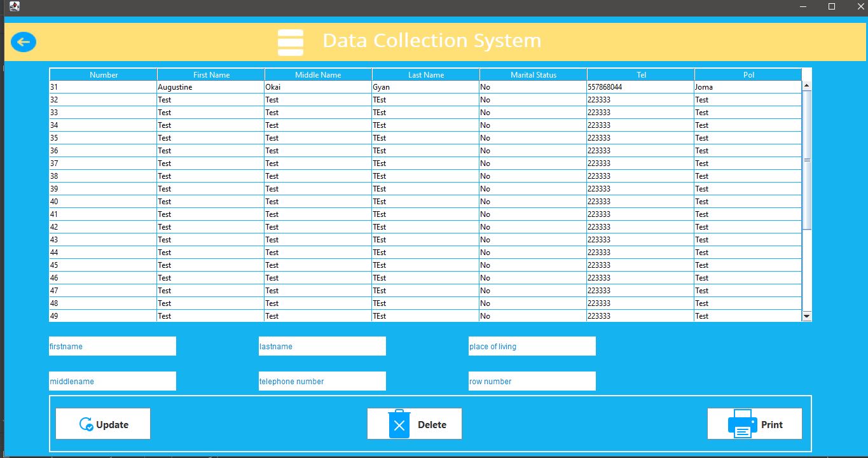Click the Data Collection System title
Viewport: 868px width, 458px height.
432,41
